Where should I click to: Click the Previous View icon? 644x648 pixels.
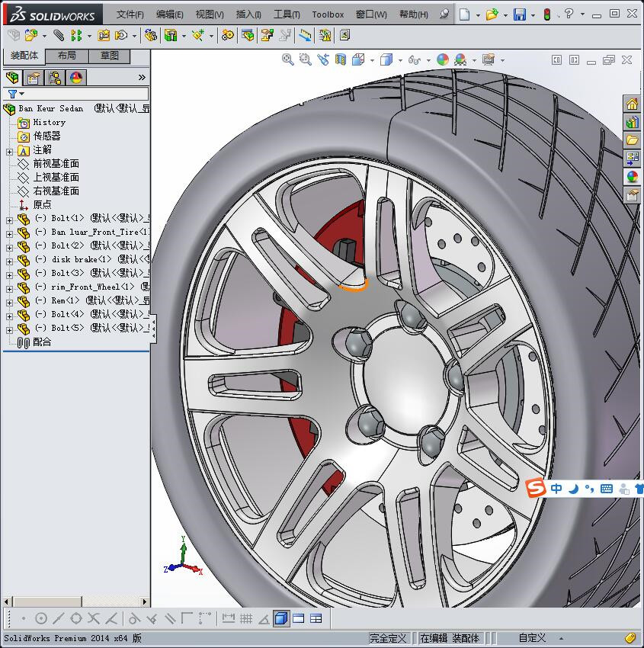tap(323, 60)
